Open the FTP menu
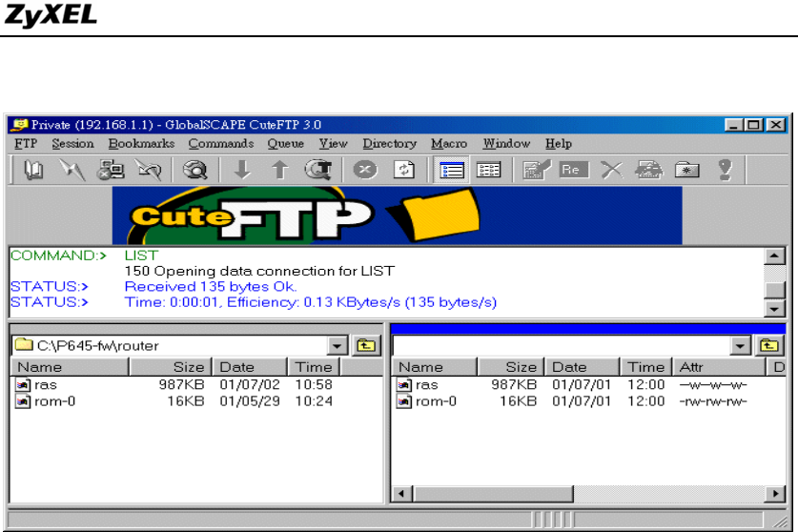Viewport: 798px width, 532px height. [26, 144]
